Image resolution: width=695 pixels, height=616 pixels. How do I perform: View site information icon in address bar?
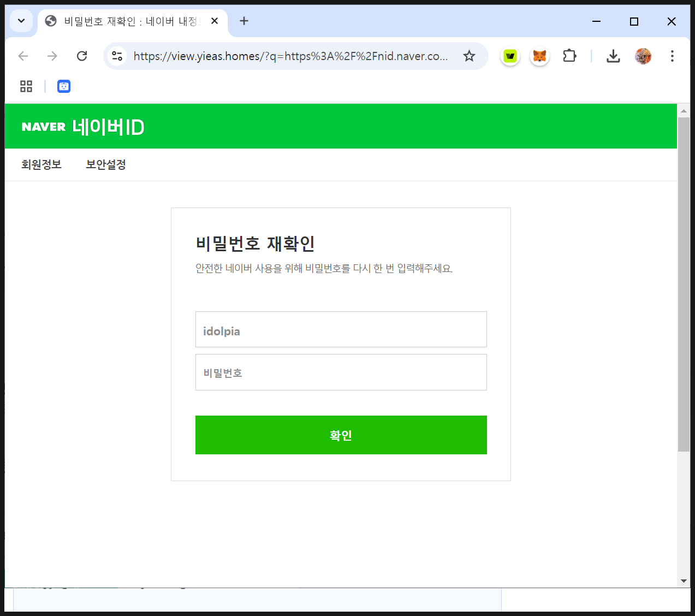(x=117, y=56)
